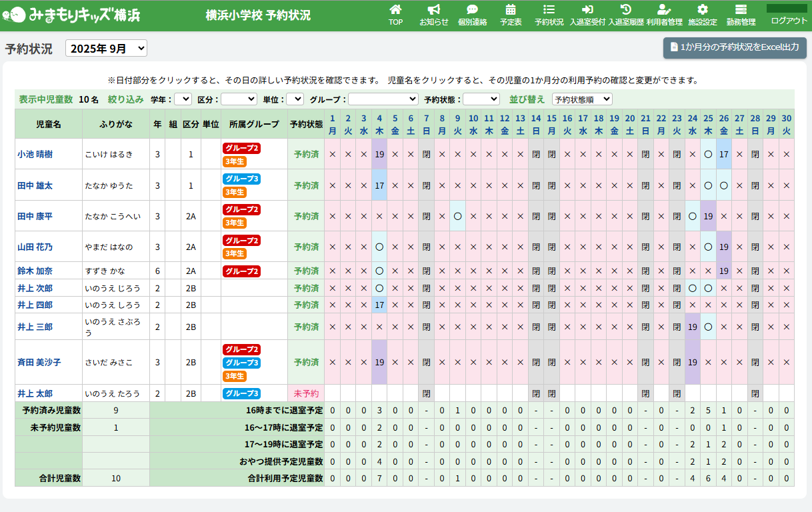Click the date 4 木 column header
Image resolution: width=812 pixels, height=512 pixels.
(x=379, y=124)
